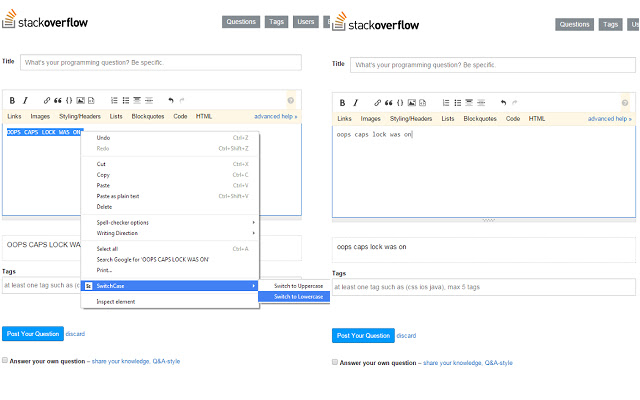640x400 pixels.
Task: Click the blockquote icon in right editor toolbar
Action: (x=389, y=102)
